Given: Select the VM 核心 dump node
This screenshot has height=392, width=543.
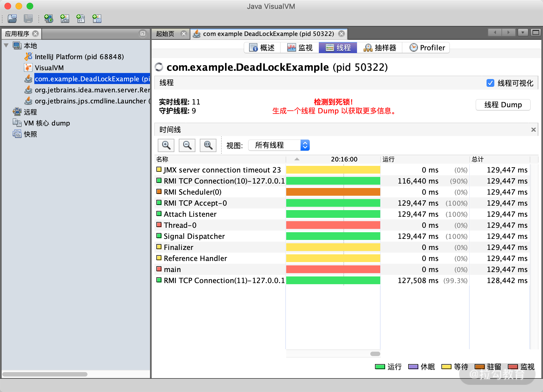Looking at the screenshot, I should click(x=42, y=123).
